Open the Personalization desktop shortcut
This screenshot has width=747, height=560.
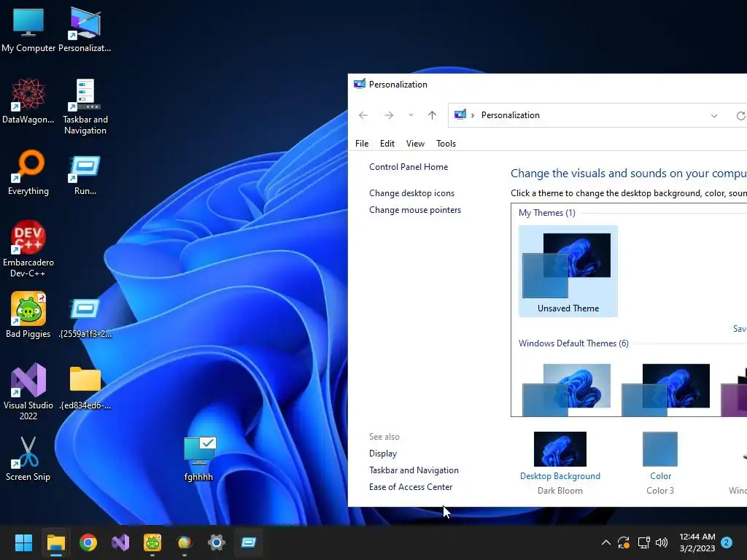point(85,29)
